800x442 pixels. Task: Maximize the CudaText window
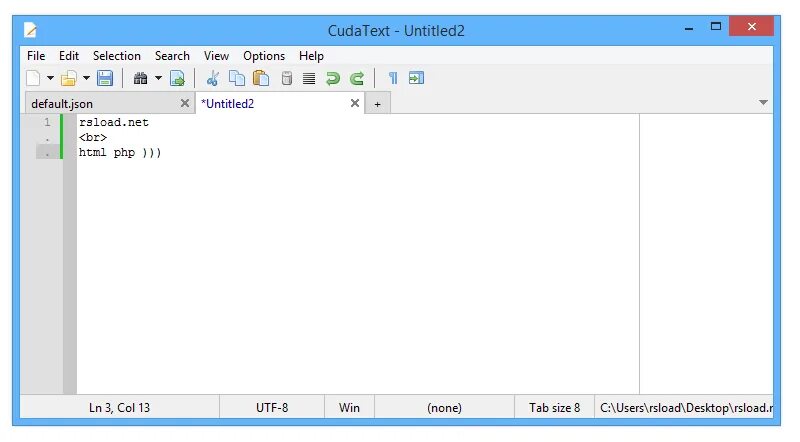tap(716, 27)
